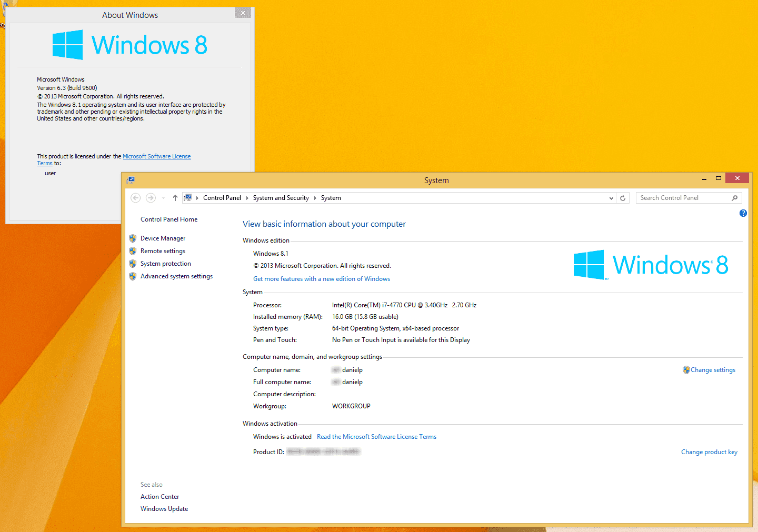
Task: Click the View basic information heading
Action: (324, 224)
